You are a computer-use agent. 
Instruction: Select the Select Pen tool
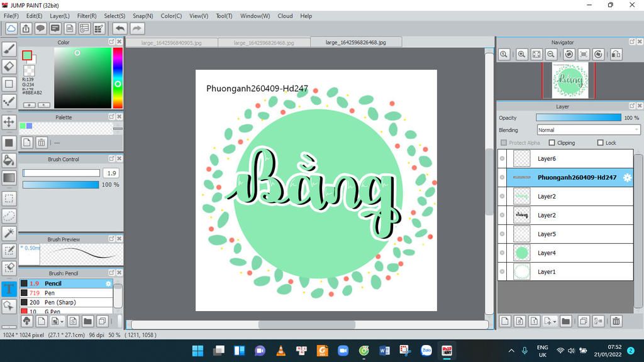[9, 251]
